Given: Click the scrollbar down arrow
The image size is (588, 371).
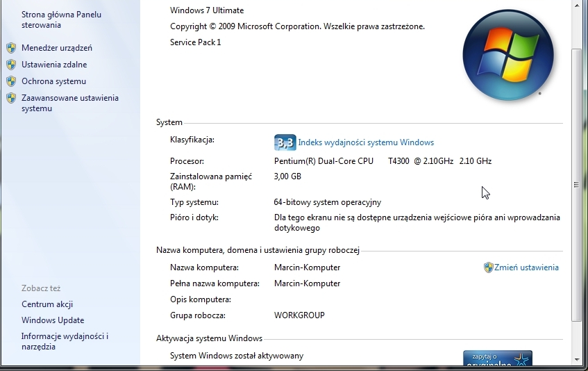Looking at the screenshot, I should (577, 359).
